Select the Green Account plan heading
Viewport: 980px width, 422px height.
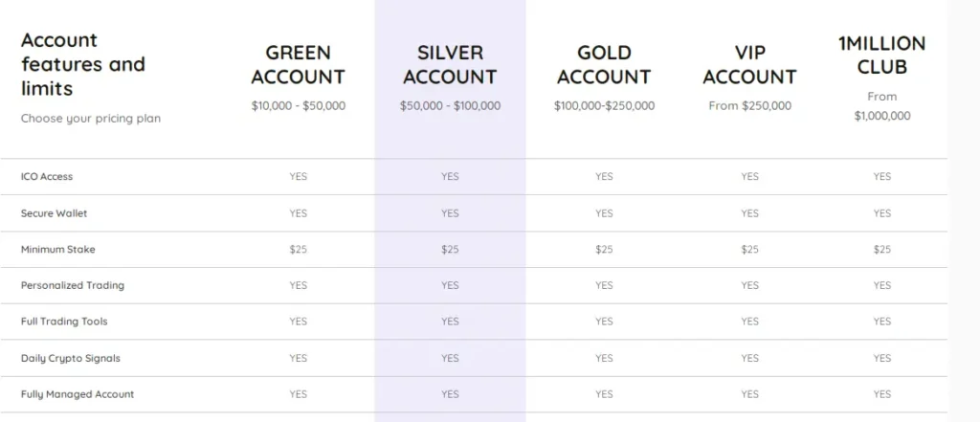coord(299,64)
